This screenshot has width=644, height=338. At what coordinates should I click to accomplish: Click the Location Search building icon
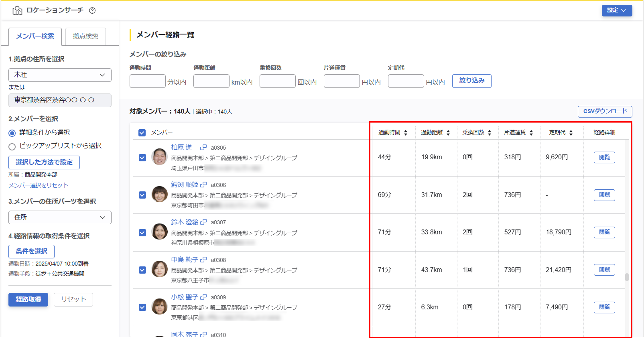(x=17, y=11)
